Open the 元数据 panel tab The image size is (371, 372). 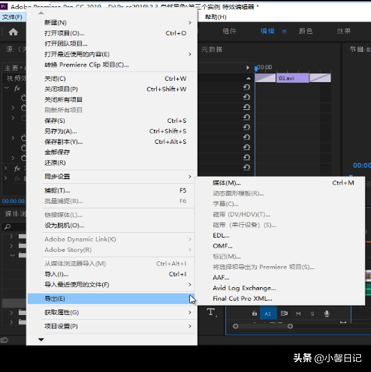(x=212, y=50)
